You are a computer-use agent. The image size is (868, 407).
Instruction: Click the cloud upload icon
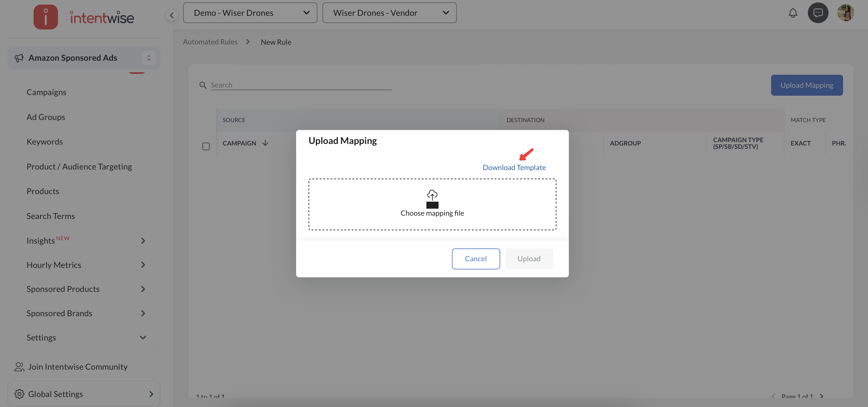(432, 195)
